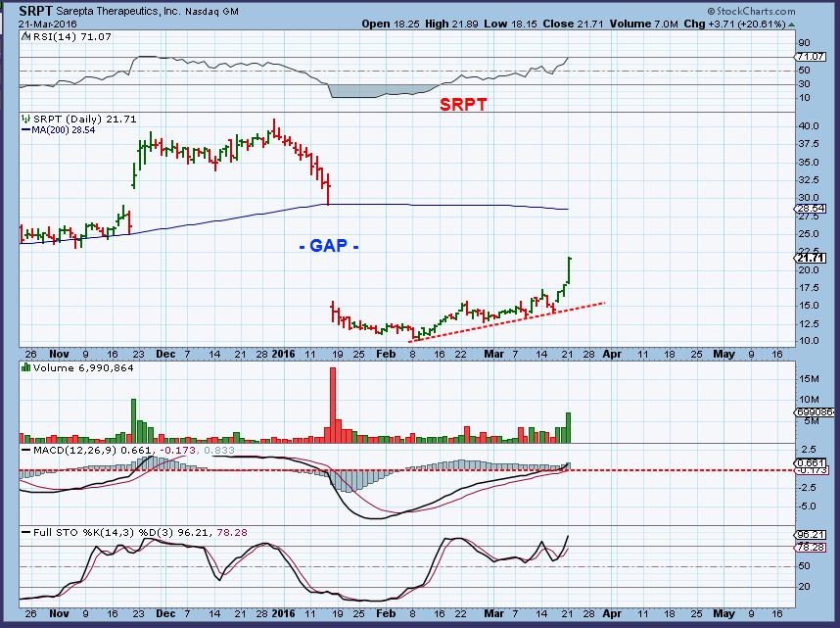Click the tallest red volume spike bar
The height and width of the screenshot is (628, 840).
tap(333, 405)
